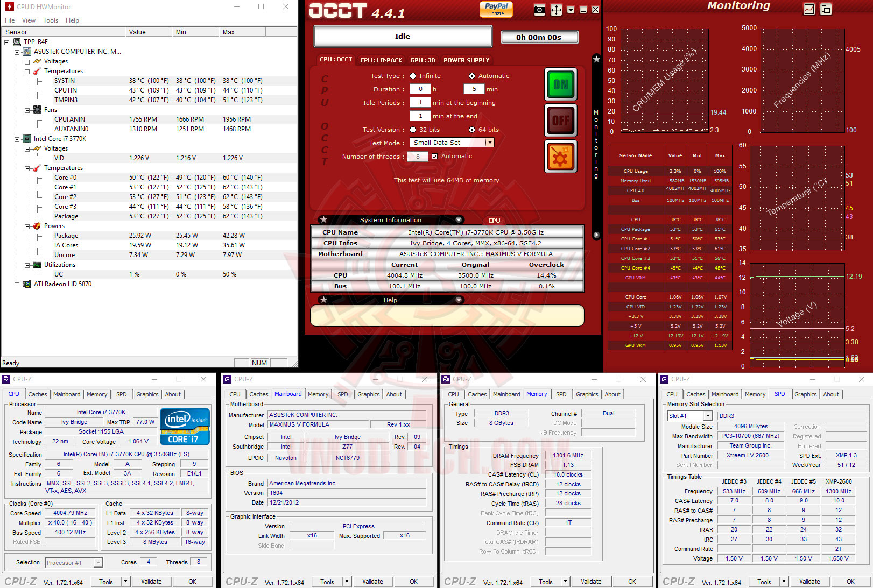
Task: Collapse the Utilizations node in HWMonitor
Action: tap(27, 265)
